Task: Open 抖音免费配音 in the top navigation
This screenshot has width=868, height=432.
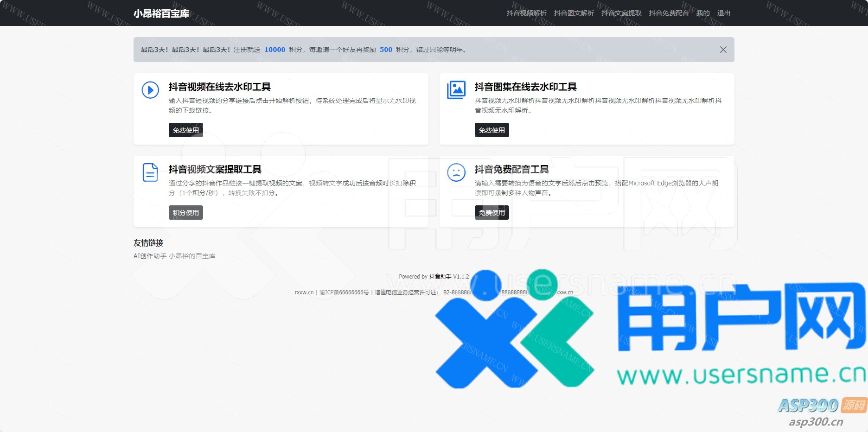Action: click(x=669, y=13)
